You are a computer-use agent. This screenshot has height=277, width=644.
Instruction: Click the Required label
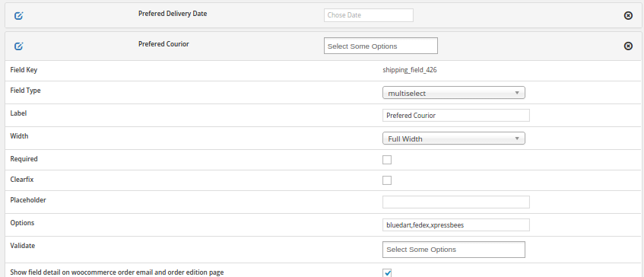point(24,158)
